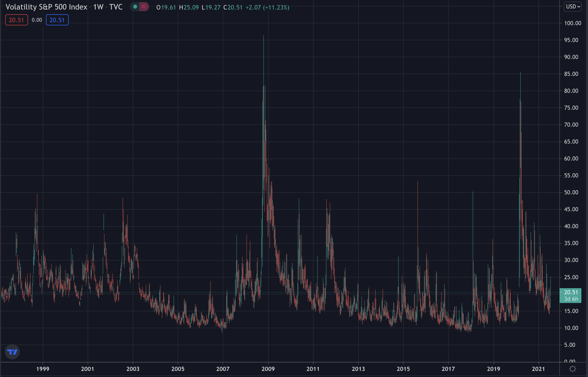
Task: Click the 2021 time axis label
Action: pyautogui.click(x=538, y=369)
